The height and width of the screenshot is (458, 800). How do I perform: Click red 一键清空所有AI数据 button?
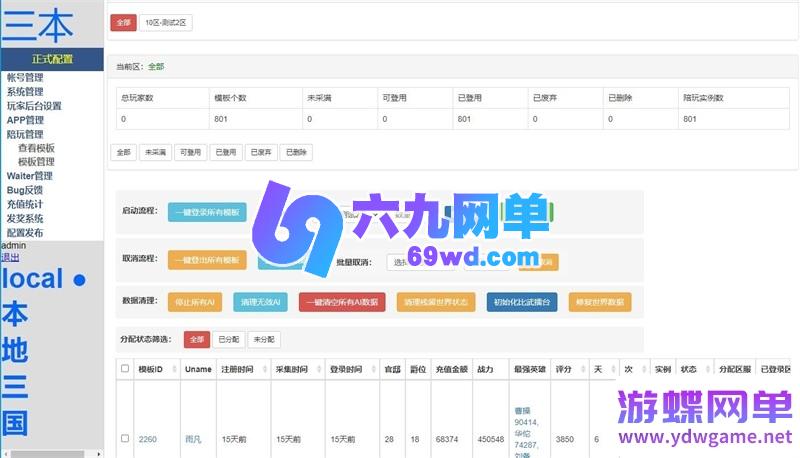point(342,302)
